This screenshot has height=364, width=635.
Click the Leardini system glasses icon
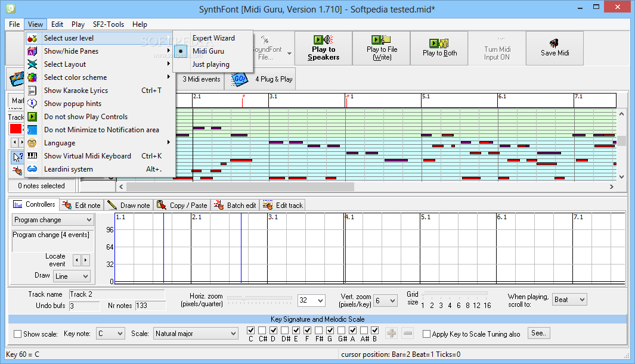[x=32, y=169]
